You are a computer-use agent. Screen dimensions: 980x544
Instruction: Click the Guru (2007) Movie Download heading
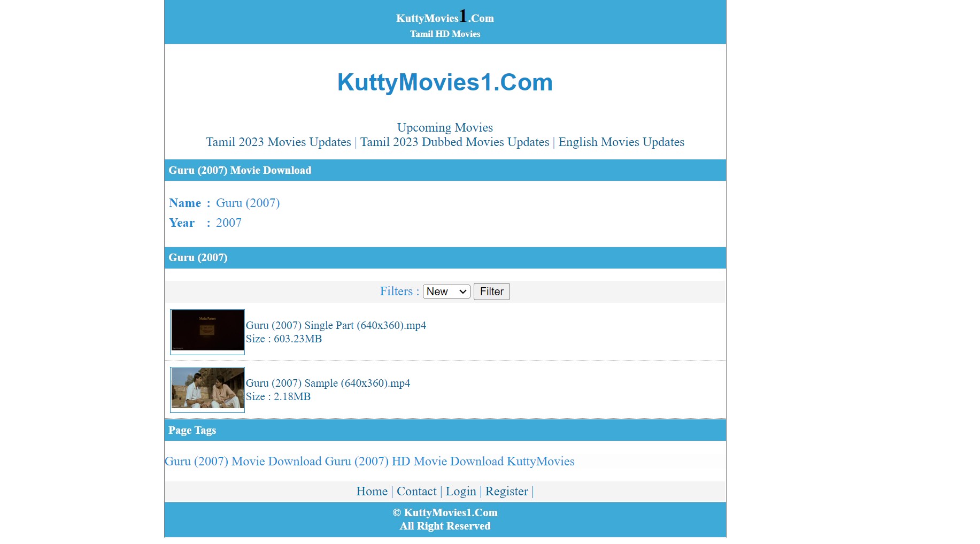click(x=240, y=170)
